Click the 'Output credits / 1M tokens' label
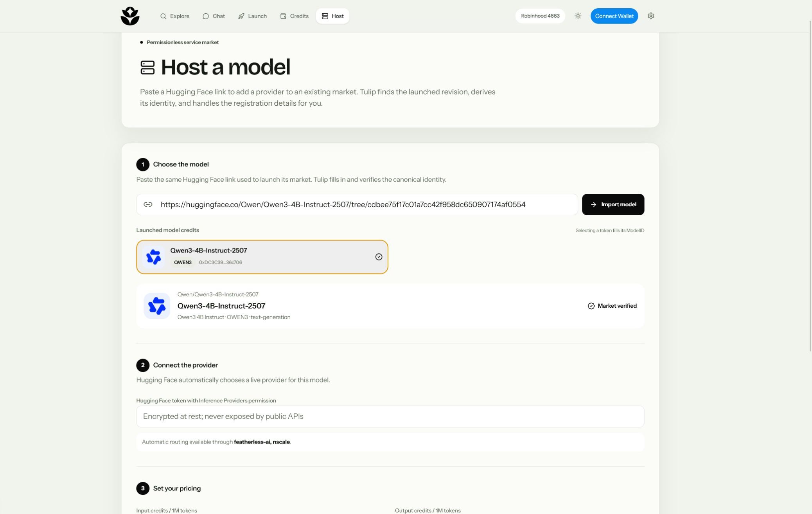The height and width of the screenshot is (514, 812). (428, 510)
